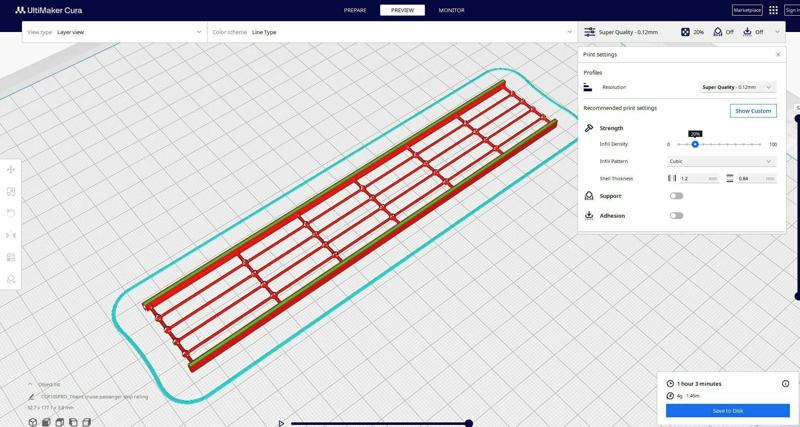Click the print settings sliders icon

tap(589, 32)
